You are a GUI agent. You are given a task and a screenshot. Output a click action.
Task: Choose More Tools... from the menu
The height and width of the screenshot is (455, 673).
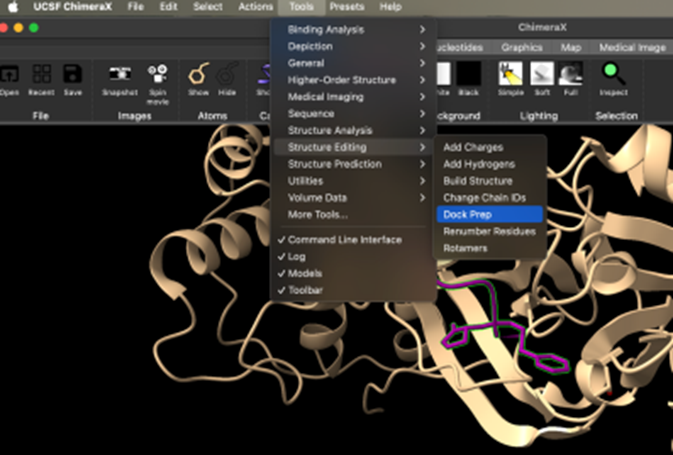[x=354, y=214]
